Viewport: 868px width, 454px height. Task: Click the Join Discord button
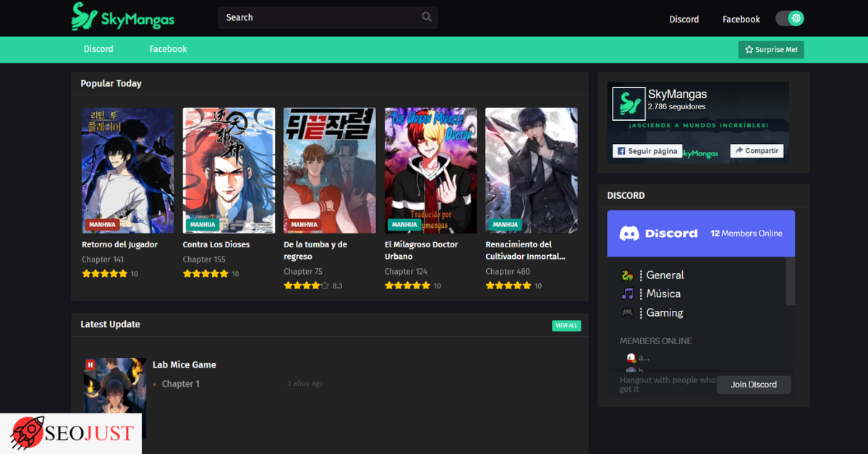[x=754, y=385]
